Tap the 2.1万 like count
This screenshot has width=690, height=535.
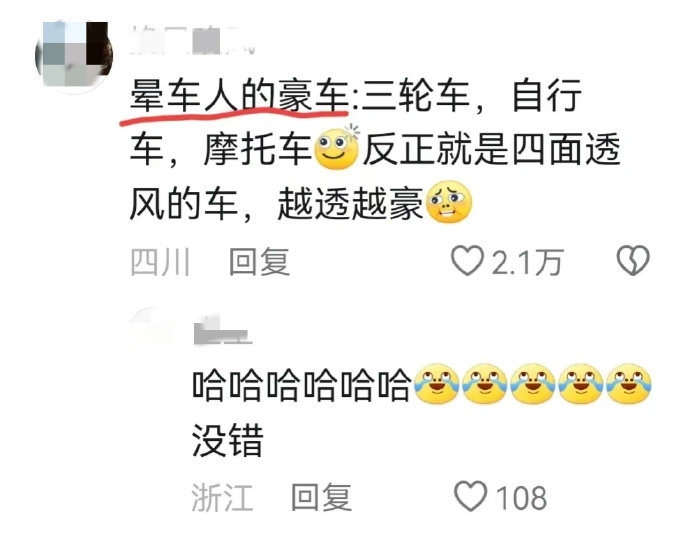527,262
